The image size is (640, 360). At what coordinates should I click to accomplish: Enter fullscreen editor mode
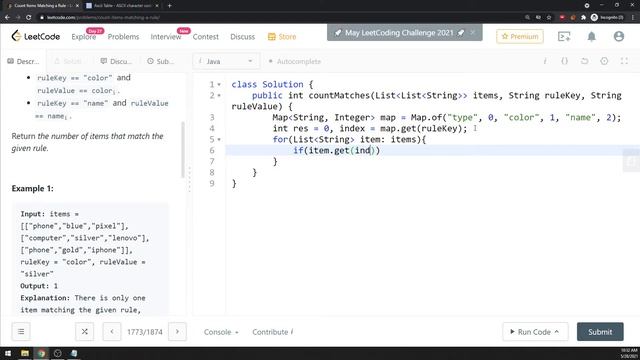[624, 61]
